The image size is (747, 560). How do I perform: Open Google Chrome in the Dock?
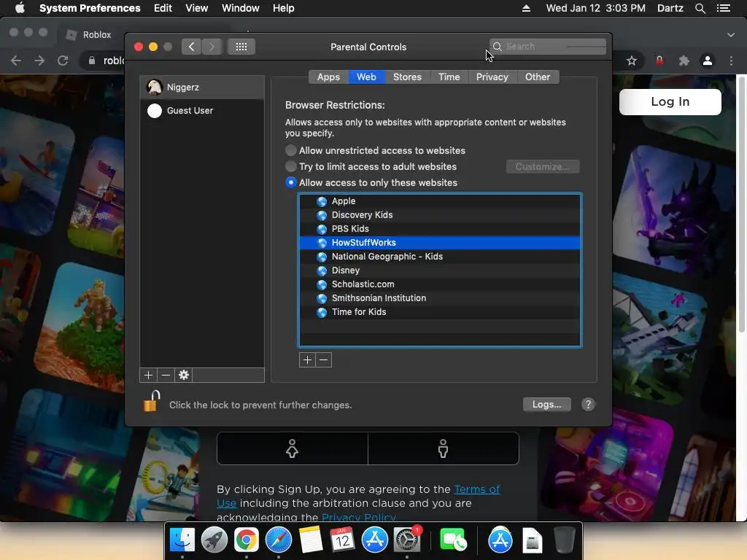pyautogui.click(x=246, y=540)
